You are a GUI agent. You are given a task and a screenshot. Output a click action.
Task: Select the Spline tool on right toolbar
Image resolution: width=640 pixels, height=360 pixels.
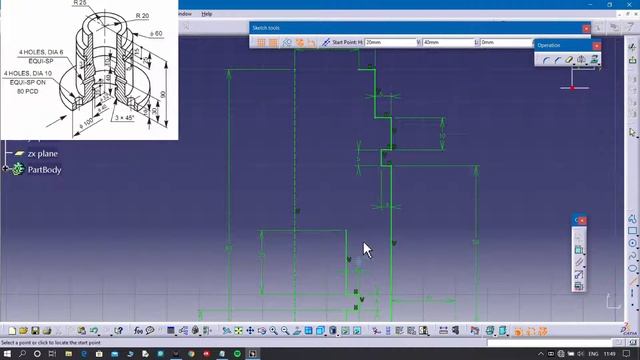pyautogui.click(x=632, y=256)
